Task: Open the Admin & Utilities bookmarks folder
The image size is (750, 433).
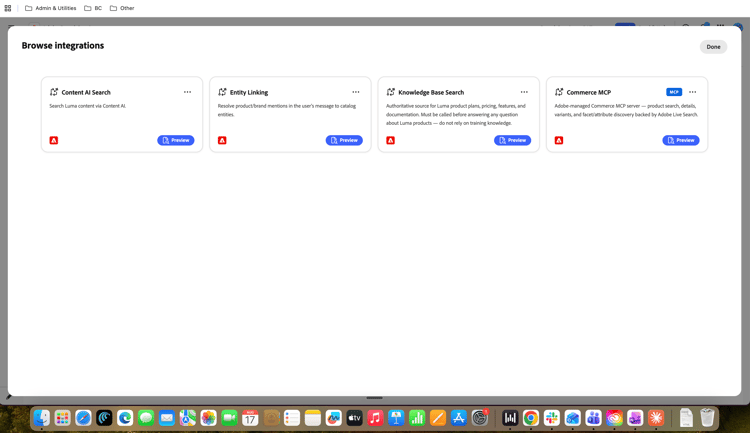Action: tap(51, 8)
